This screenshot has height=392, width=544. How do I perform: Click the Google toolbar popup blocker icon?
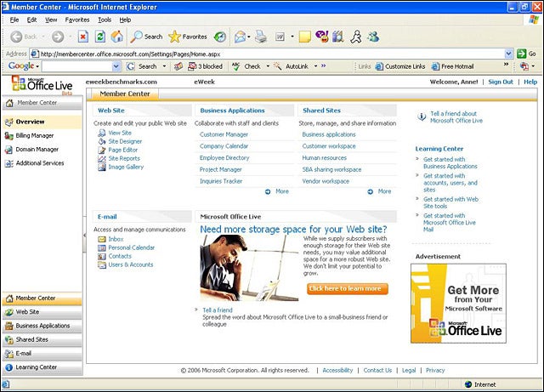(x=192, y=66)
